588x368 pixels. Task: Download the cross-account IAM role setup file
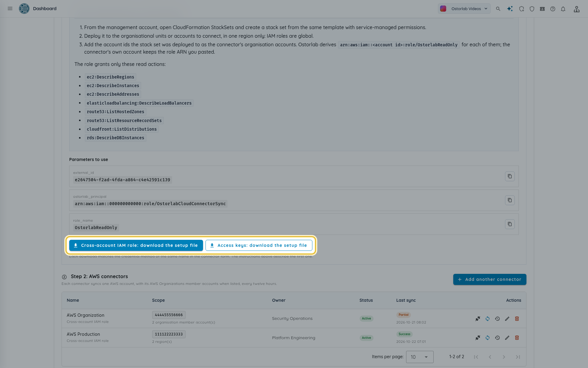click(x=136, y=245)
